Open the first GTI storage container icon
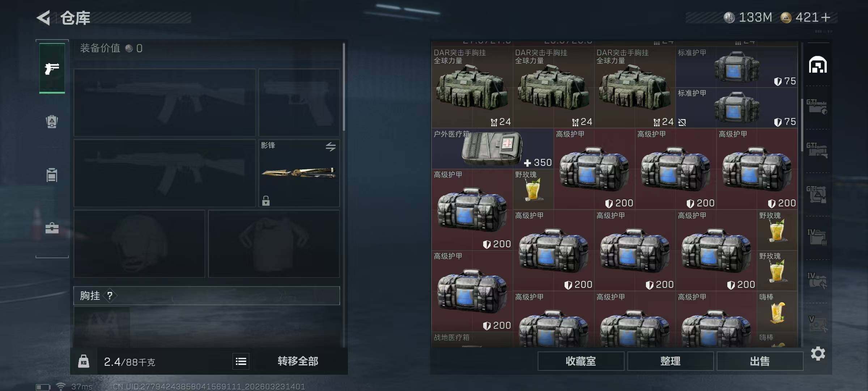 pyautogui.click(x=817, y=107)
